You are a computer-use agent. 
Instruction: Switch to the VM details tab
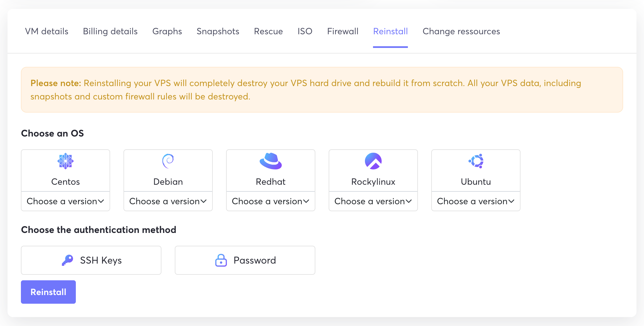(x=47, y=31)
